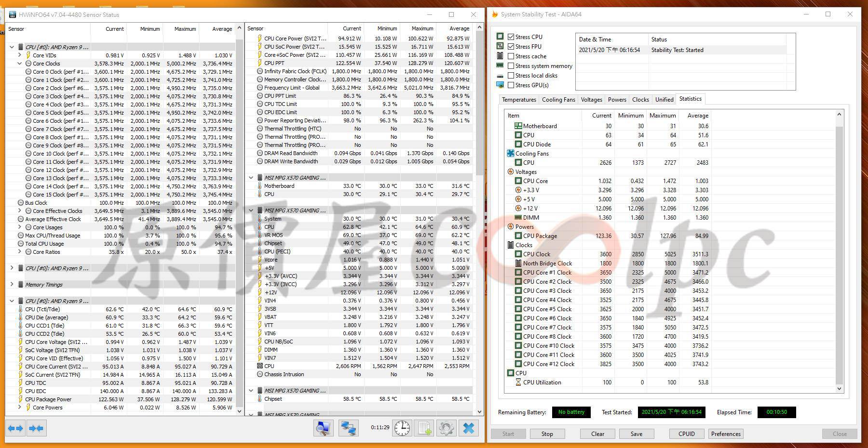This screenshot has width=868, height=448.
Task: Click the Date & Time column header
Action: point(611,40)
